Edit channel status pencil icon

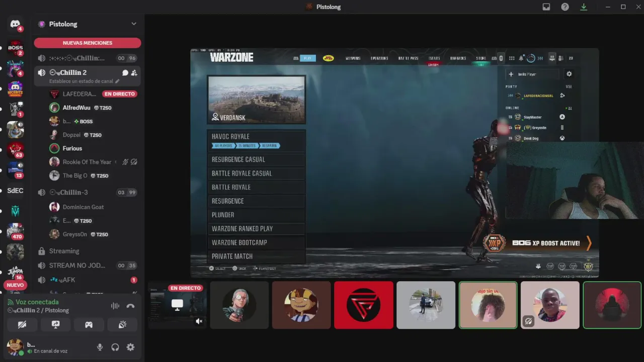pos(117,81)
